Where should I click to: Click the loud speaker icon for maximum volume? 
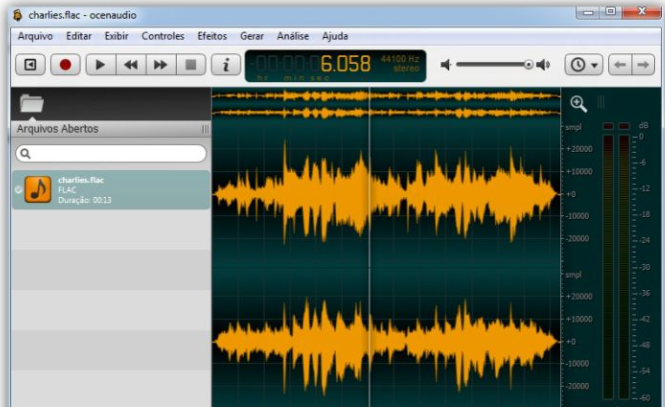(x=543, y=65)
